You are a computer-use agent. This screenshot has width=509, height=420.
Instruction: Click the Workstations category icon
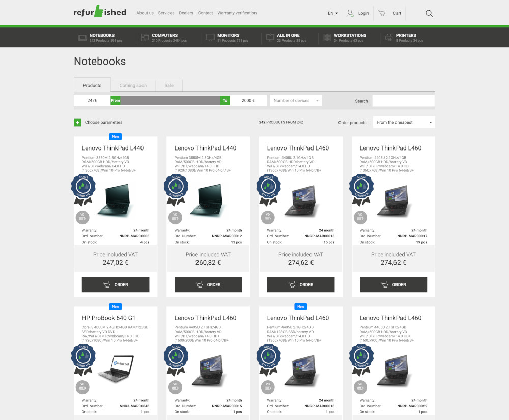[327, 38]
